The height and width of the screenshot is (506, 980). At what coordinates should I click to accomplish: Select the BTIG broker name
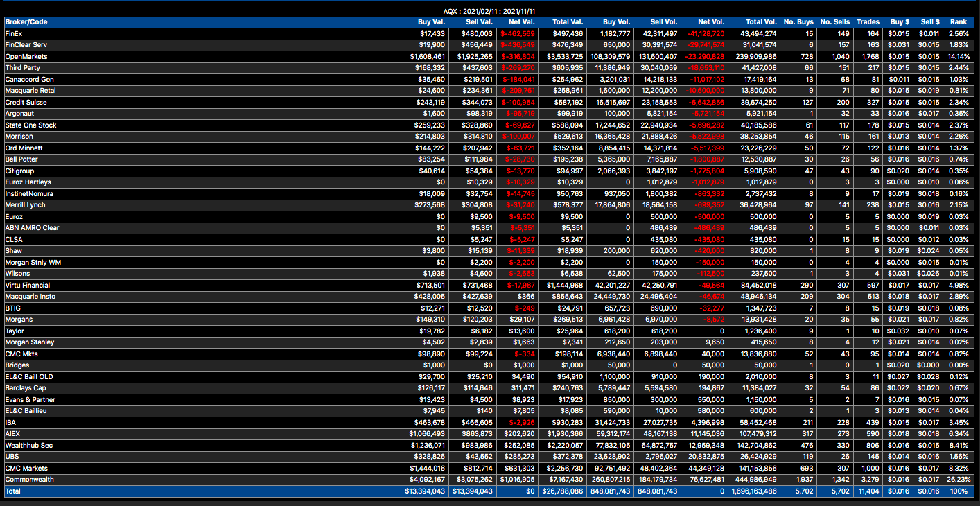pos(12,308)
